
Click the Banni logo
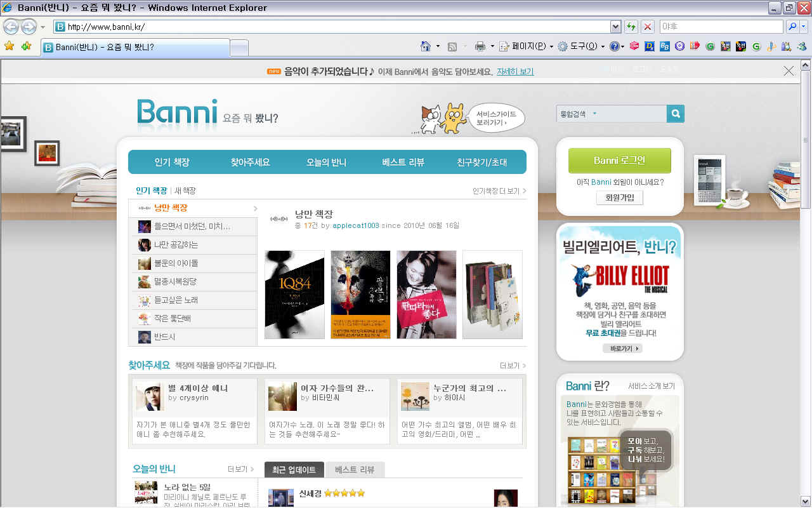point(177,112)
